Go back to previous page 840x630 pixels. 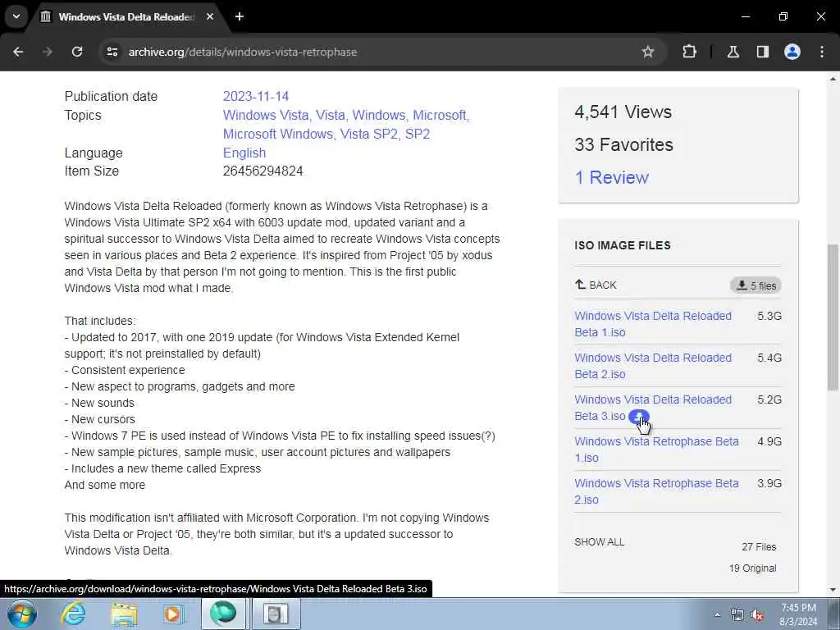(18, 52)
